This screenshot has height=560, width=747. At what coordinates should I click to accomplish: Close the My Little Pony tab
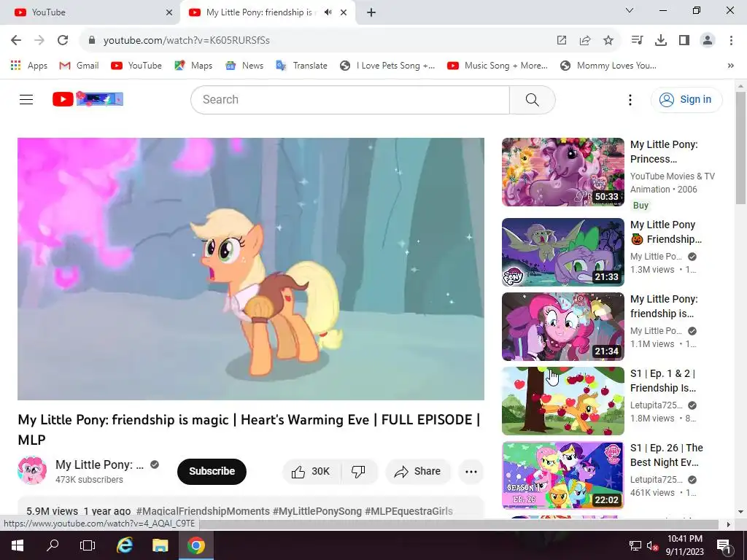coord(344,12)
